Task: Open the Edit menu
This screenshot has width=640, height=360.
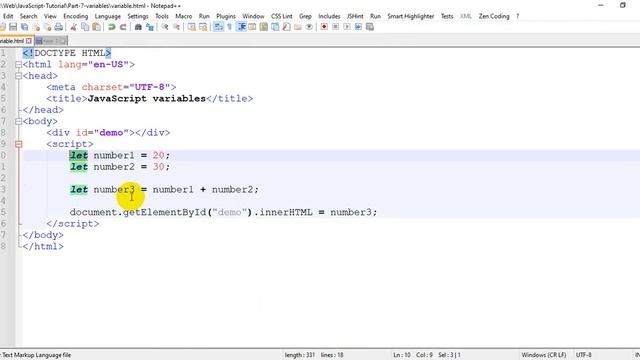Action: pyautogui.click(x=8, y=16)
